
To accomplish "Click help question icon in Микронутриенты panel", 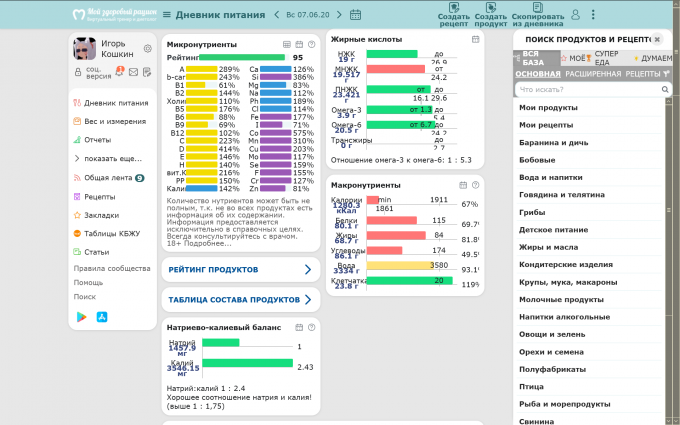I will tap(310, 45).
